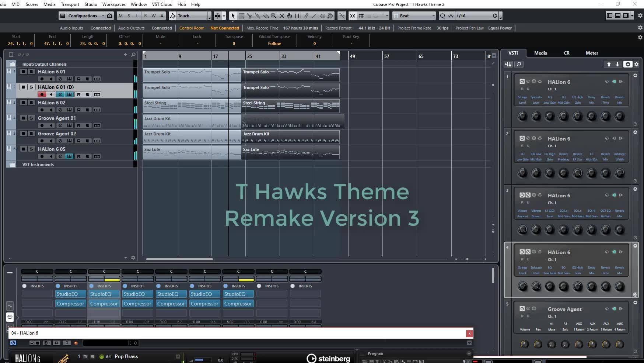Select the Range Selection tool
644x363 pixels.
coord(241,16)
